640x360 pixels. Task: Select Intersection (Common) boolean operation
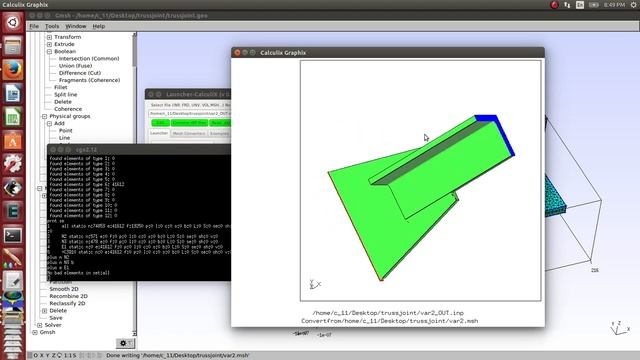pos(89,59)
